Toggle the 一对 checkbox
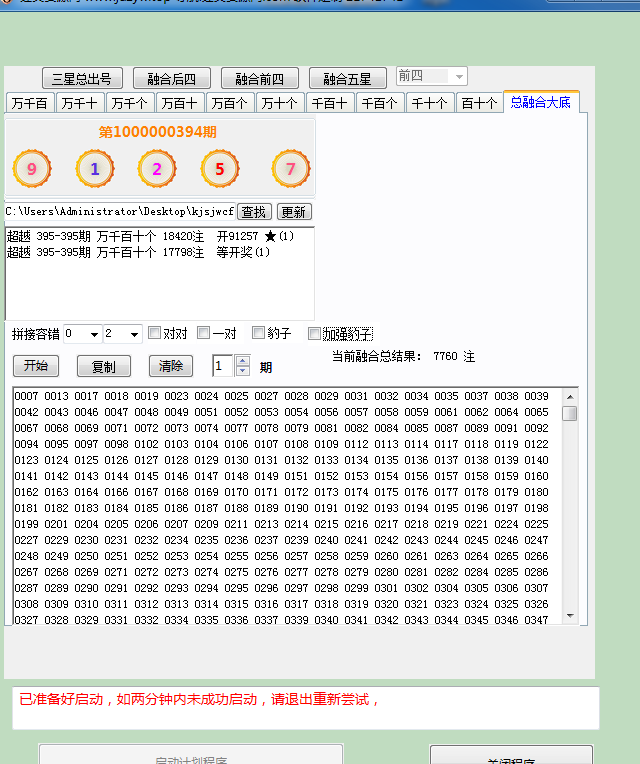Image resolution: width=640 pixels, height=764 pixels. 204,333
